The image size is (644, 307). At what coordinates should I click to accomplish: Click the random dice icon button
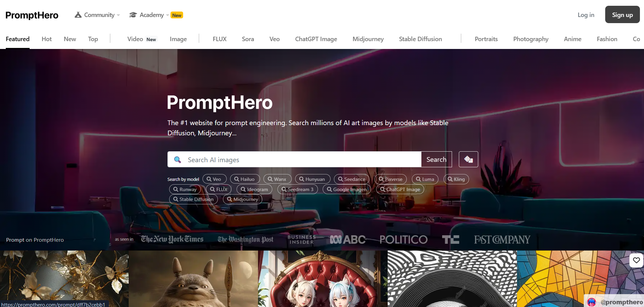(468, 159)
